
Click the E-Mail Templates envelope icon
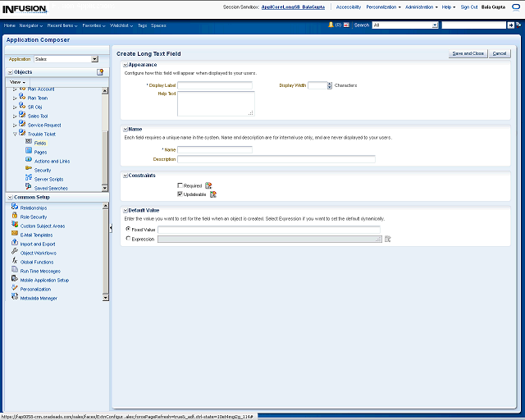point(15,235)
